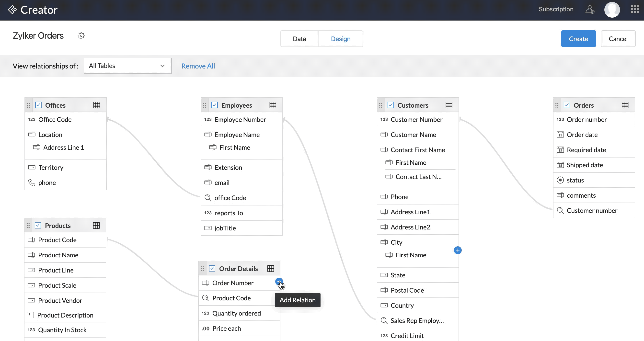Click the Creator logo icon
644x341 pixels.
click(12, 10)
